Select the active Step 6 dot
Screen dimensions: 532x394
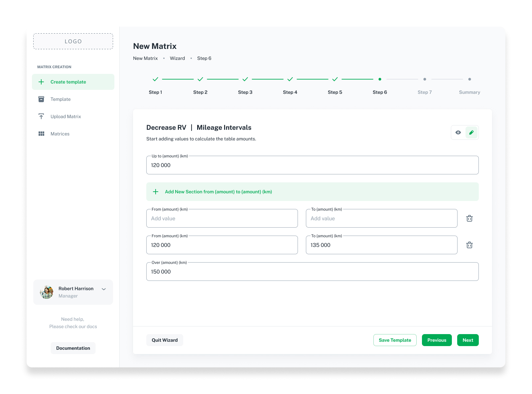coord(380,79)
